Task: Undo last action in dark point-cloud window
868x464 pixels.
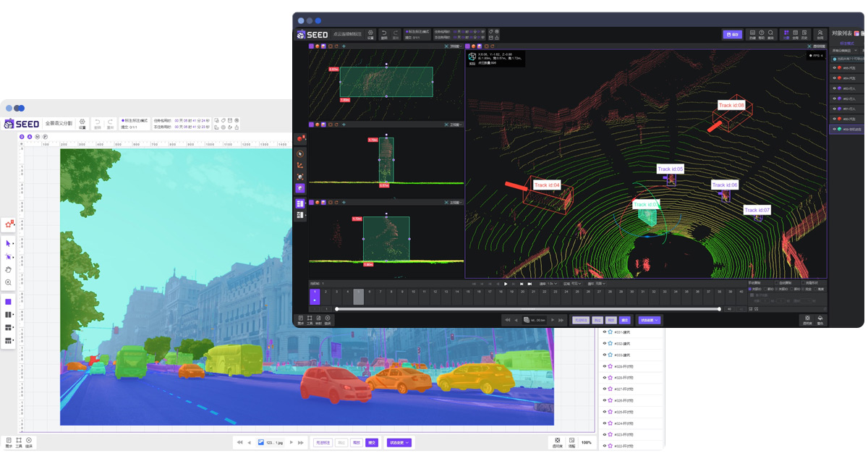Action: click(384, 34)
